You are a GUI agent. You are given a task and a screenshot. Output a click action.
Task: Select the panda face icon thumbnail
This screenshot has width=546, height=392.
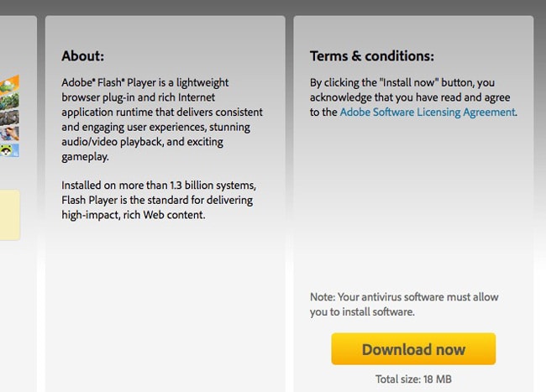tap(9, 150)
